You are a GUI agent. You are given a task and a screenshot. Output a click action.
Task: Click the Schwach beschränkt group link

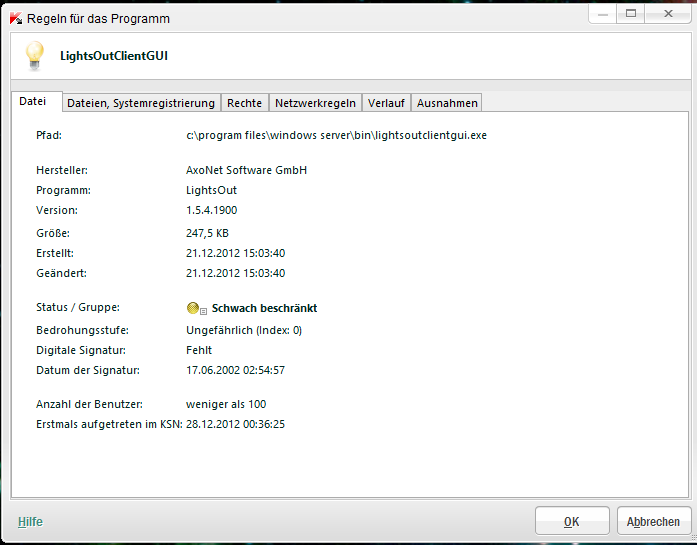coord(264,308)
